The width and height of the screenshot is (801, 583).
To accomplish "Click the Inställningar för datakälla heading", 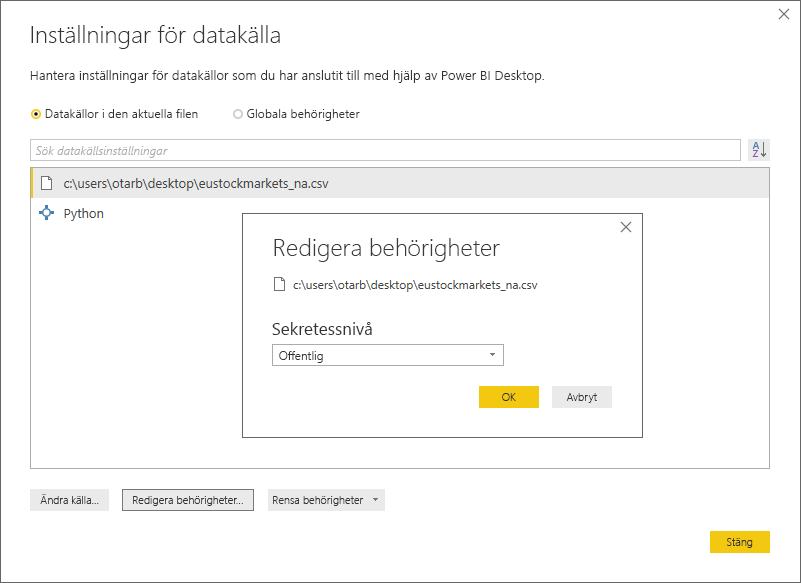I will pos(155,36).
